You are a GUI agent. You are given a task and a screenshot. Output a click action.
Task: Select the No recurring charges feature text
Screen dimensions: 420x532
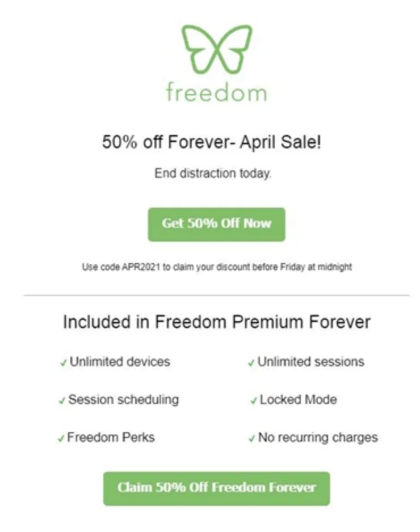pyautogui.click(x=318, y=437)
